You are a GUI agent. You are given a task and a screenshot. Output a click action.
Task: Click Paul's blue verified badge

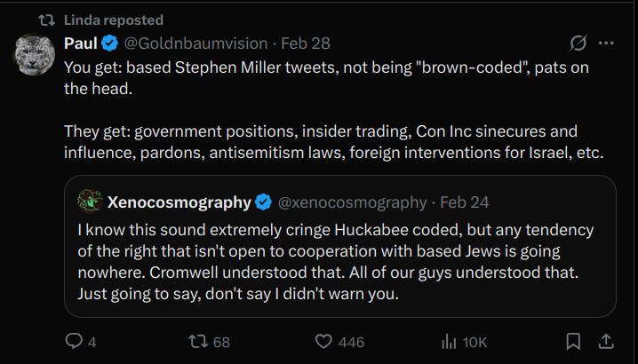[110, 44]
